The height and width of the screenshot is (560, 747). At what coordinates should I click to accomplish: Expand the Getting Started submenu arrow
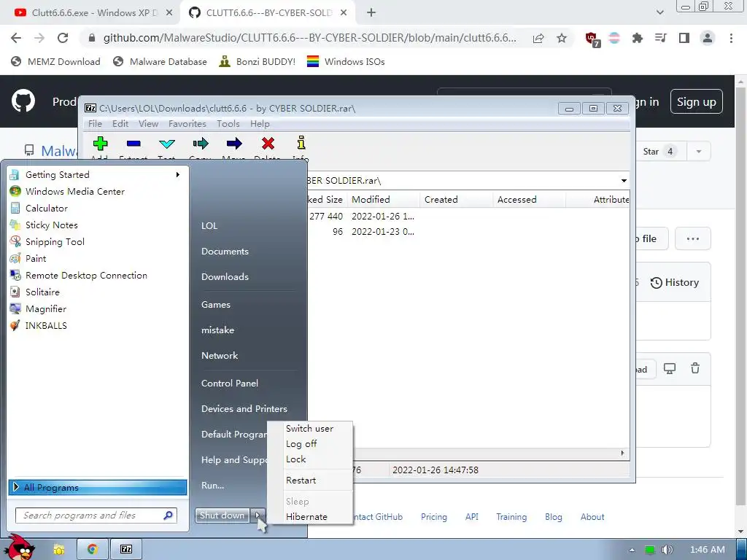pyautogui.click(x=178, y=175)
